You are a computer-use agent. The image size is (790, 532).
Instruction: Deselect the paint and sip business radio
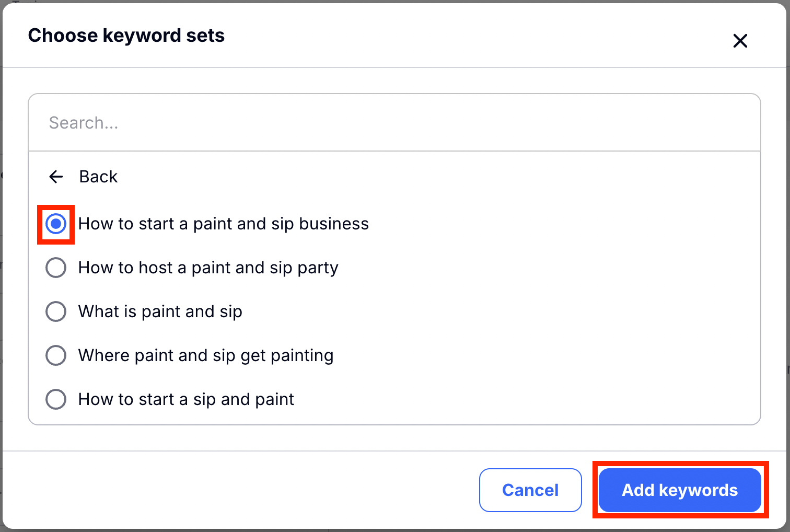coord(56,224)
